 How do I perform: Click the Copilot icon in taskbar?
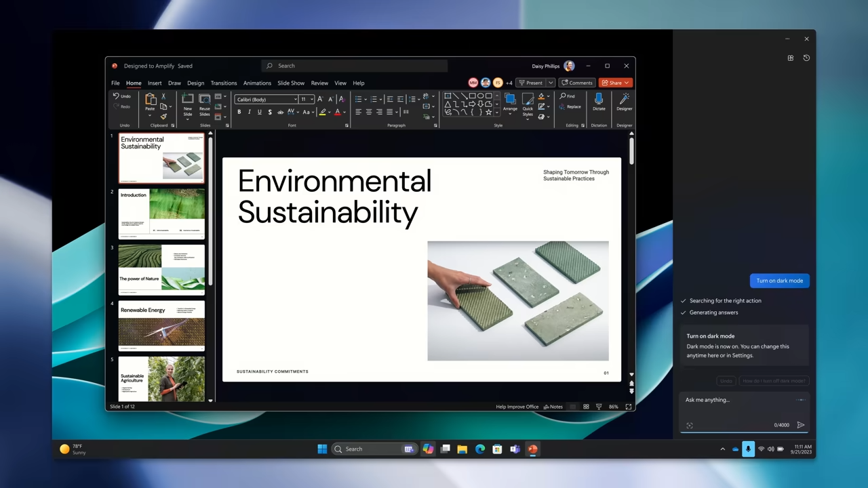(x=428, y=449)
